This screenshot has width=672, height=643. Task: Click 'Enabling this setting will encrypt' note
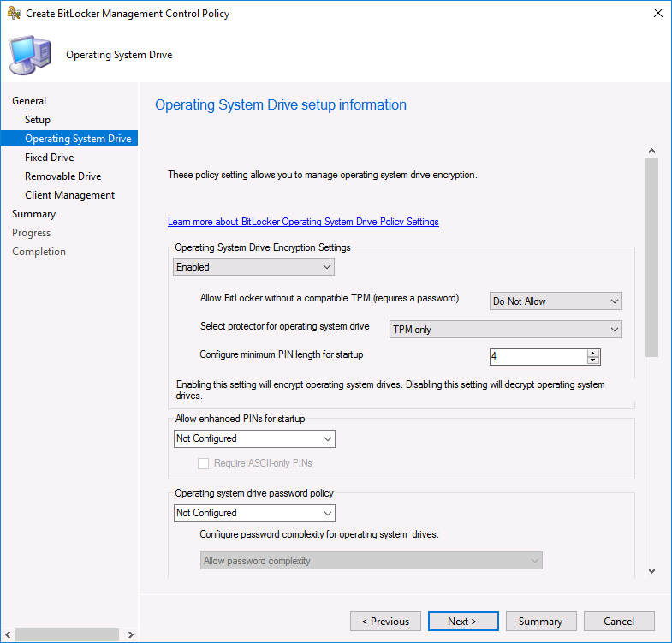point(390,390)
